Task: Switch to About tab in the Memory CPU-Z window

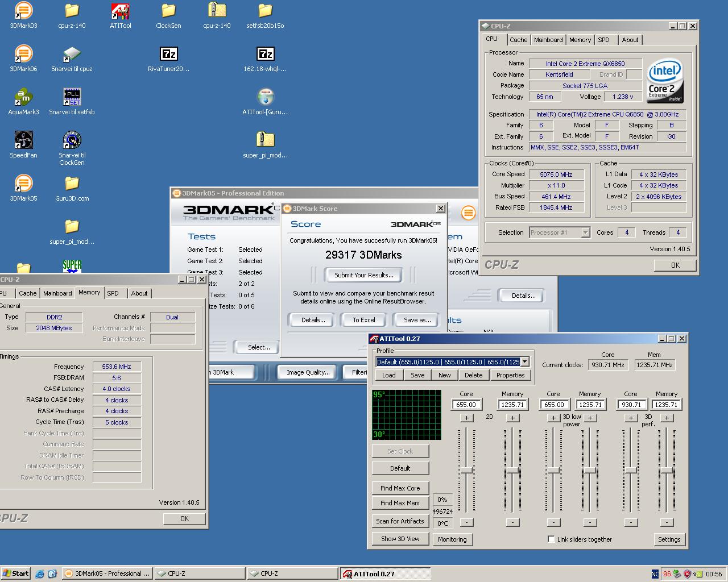Action: tap(139, 293)
